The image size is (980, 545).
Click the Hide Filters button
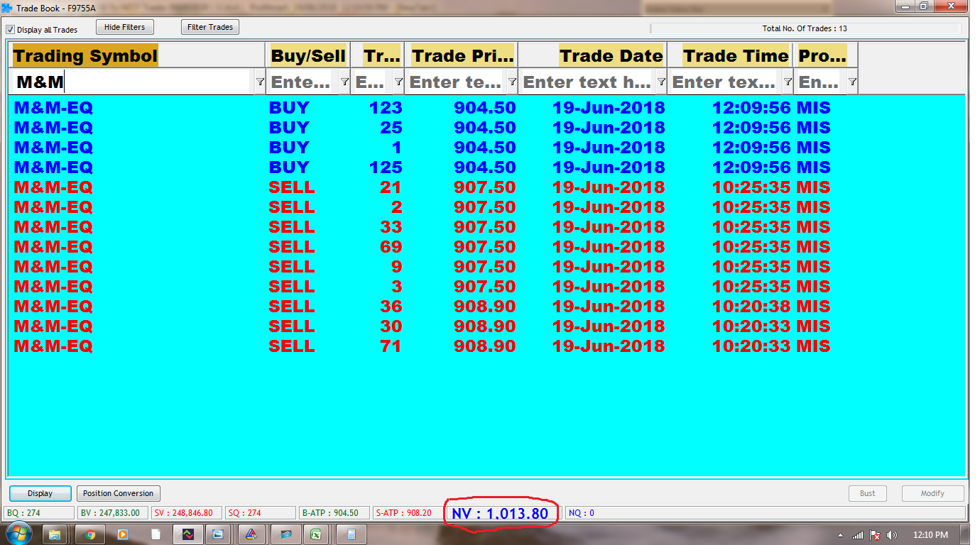coord(124,27)
